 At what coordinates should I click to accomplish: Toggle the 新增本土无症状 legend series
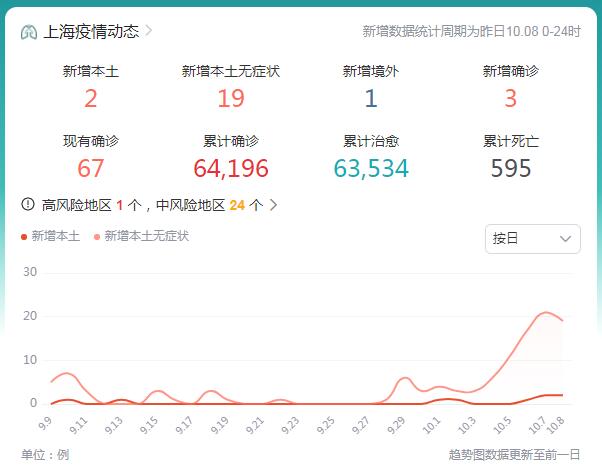pos(141,236)
